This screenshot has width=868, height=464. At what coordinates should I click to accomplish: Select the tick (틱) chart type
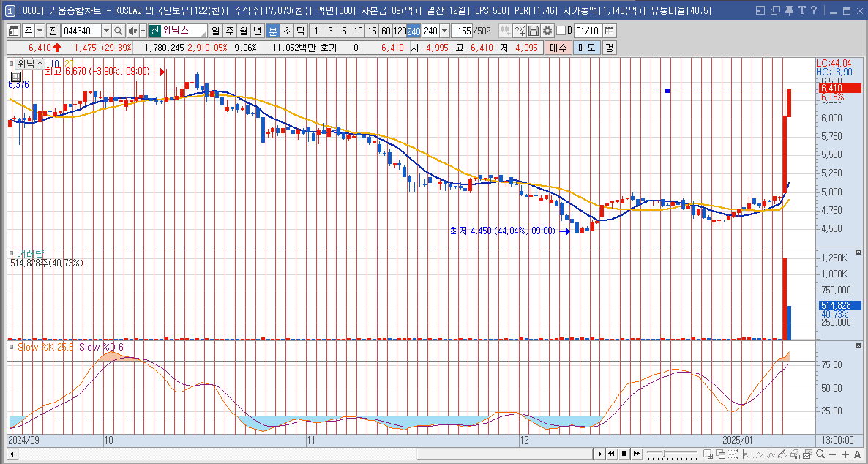tap(299, 31)
